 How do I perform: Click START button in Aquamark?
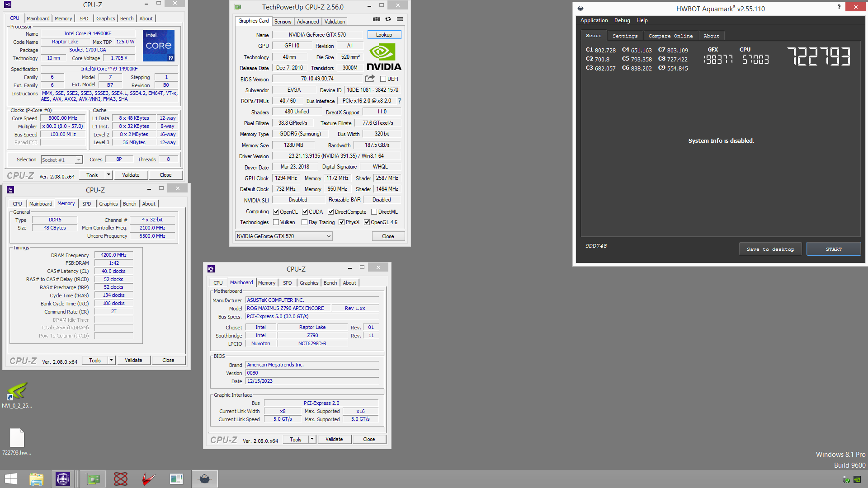click(x=834, y=249)
